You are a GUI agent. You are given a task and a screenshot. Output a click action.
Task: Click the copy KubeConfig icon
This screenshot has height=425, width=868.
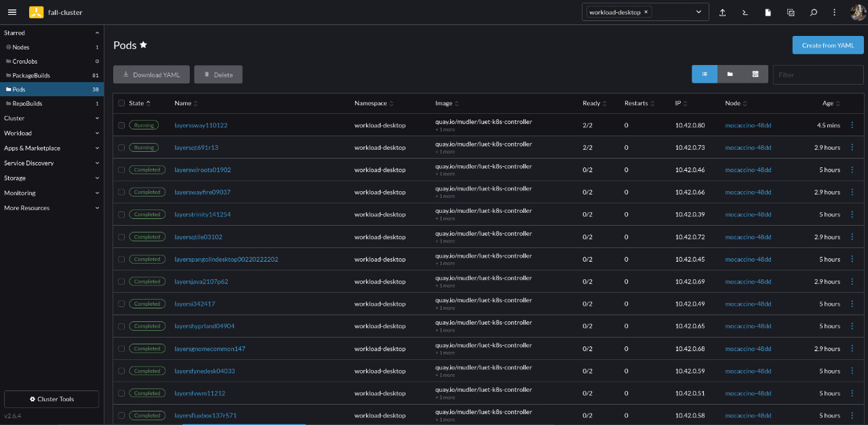(791, 12)
